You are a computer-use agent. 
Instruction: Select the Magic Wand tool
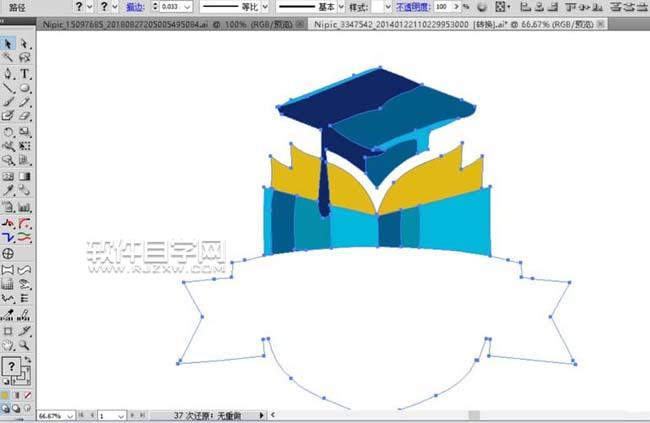[7, 57]
